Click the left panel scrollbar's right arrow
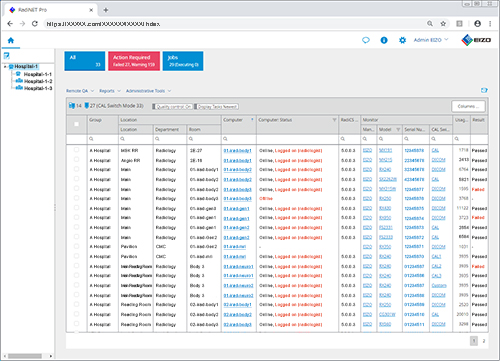Image resolution: width=500 pixels, height=361 pixels. 51,356
